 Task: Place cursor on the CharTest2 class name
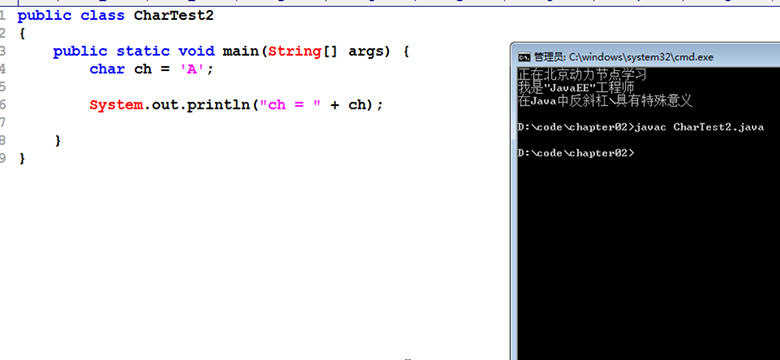coord(174,15)
